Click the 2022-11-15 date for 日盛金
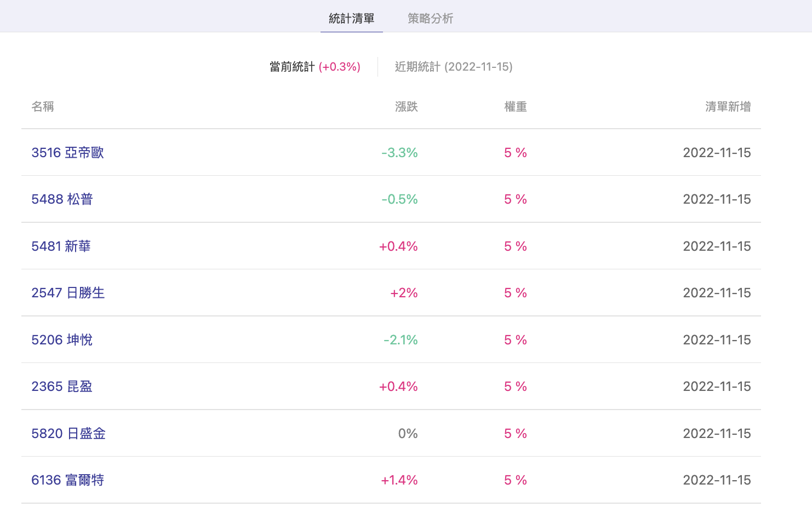Screen dimensions: 812x507 [717, 434]
